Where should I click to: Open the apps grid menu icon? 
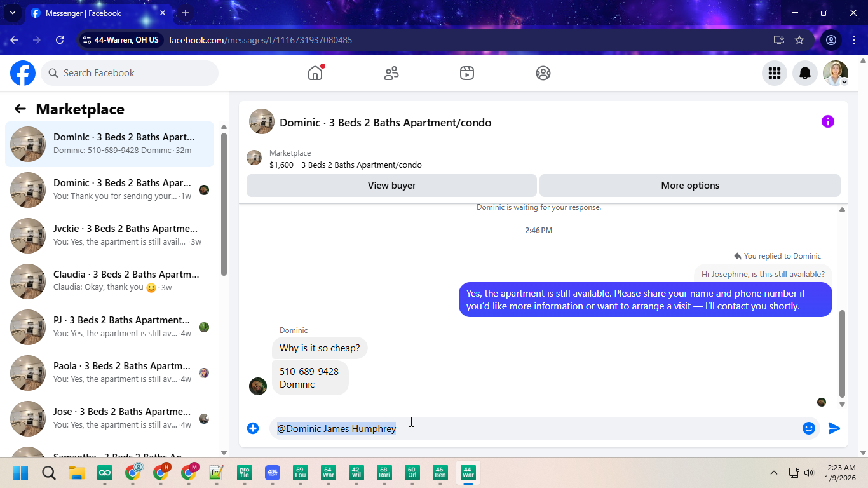point(775,73)
